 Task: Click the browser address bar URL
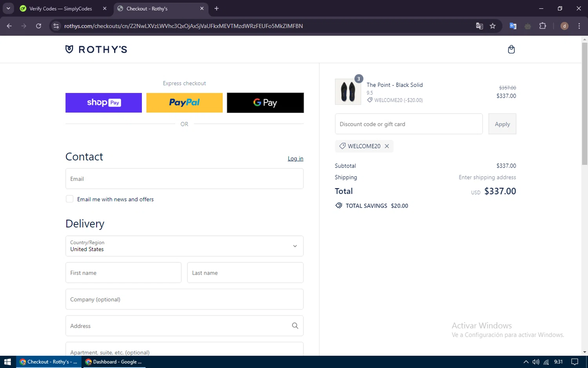tap(183, 26)
